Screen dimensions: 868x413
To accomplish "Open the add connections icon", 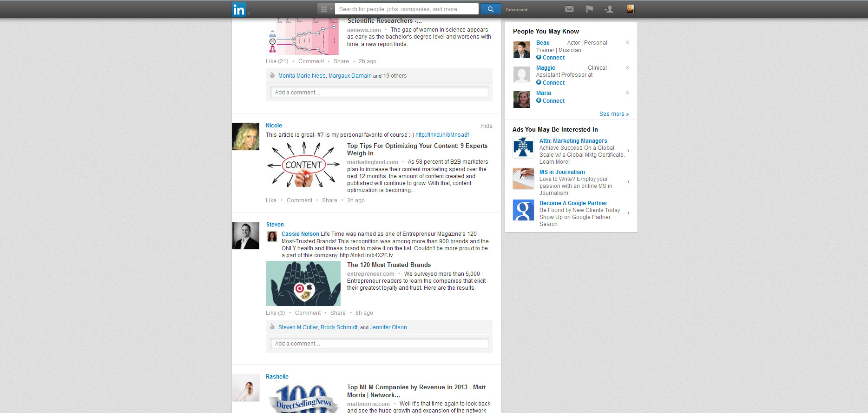I will [x=609, y=9].
